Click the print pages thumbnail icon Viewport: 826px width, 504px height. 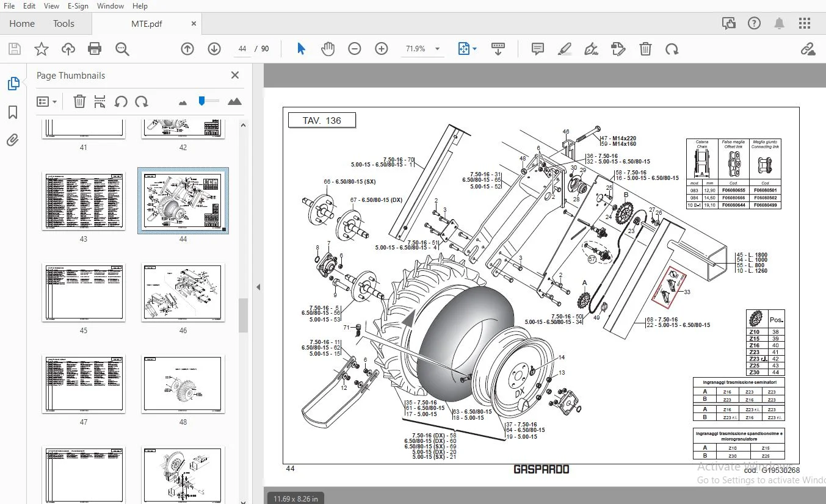click(x=100, y=101)
